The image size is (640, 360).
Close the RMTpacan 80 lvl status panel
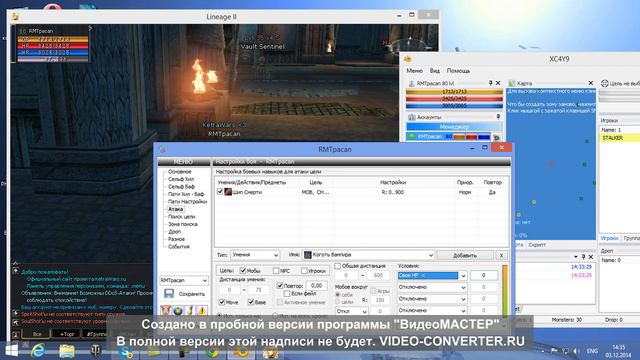point(498,83)
